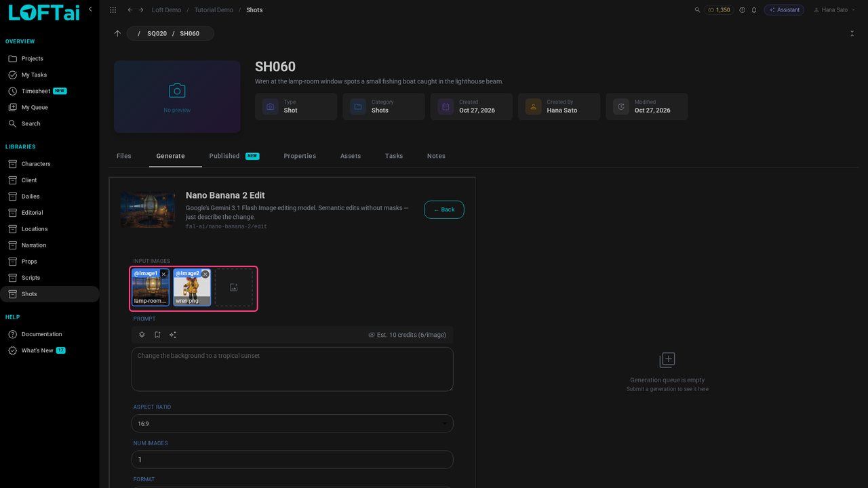This screenshot has height=488, width=868.
Task: Click the Created By Hana Sato card
Action: (x=559, y=106)
